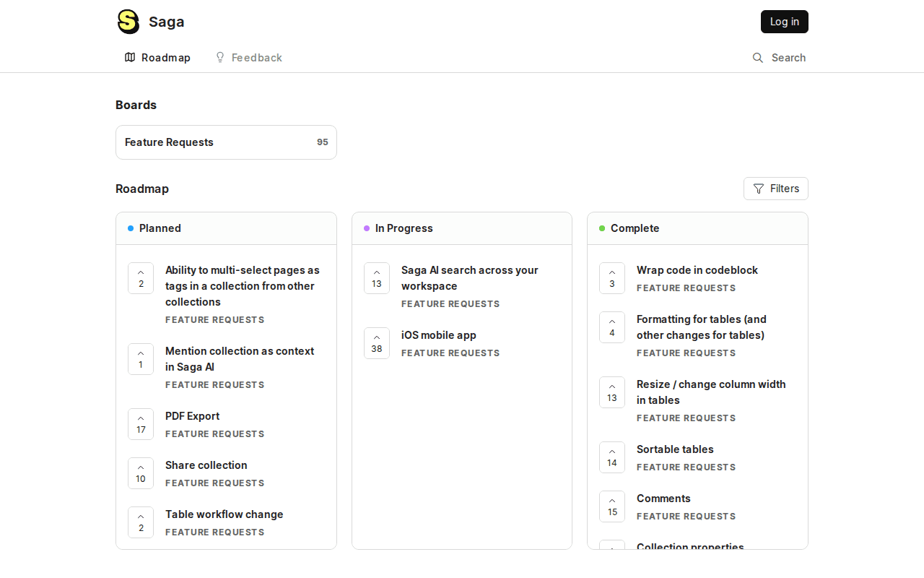This screenshot has height=578, width=924.
Task: Upvote Wrap code in codeblock
Action: click(x=612, y=278)
